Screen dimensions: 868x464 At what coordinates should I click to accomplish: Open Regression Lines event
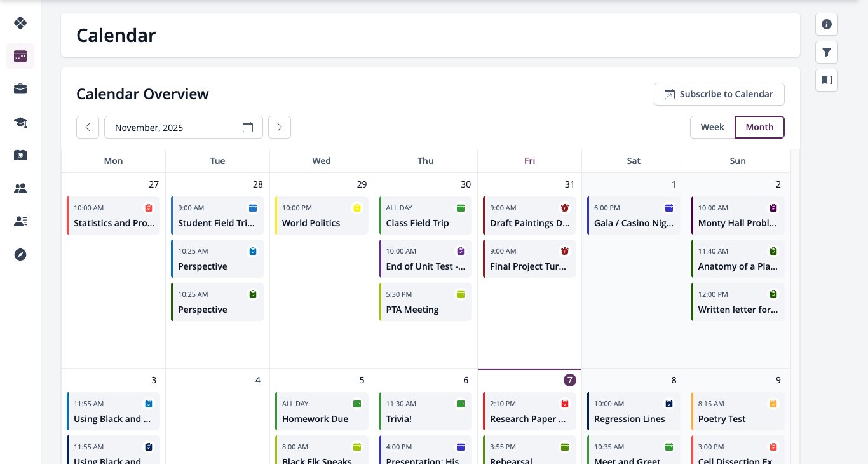[x=634, y=411]
